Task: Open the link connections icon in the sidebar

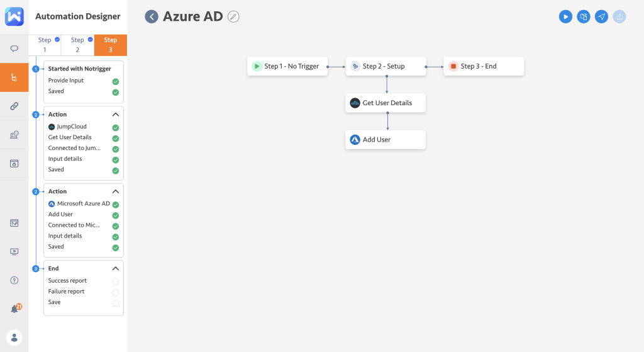Action: coord(14,106)
